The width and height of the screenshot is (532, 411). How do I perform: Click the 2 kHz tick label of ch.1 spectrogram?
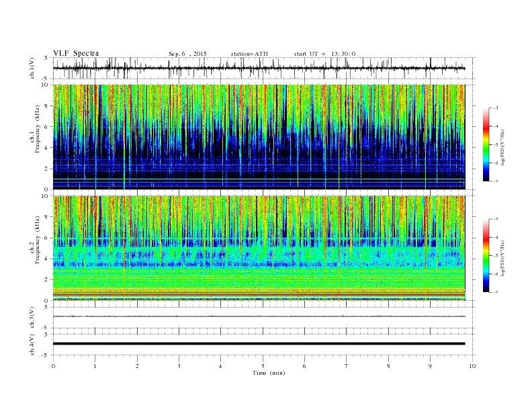[46, 169]
